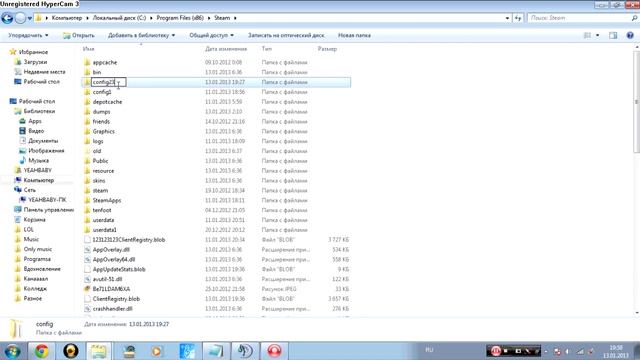Create a Новая папка

[354, 36]
